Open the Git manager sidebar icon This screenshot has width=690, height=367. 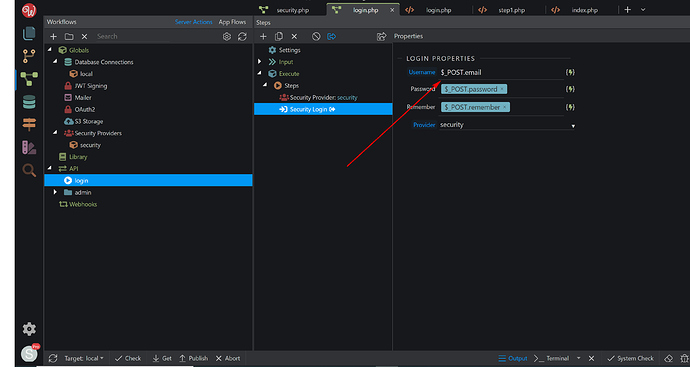(29, 56)
